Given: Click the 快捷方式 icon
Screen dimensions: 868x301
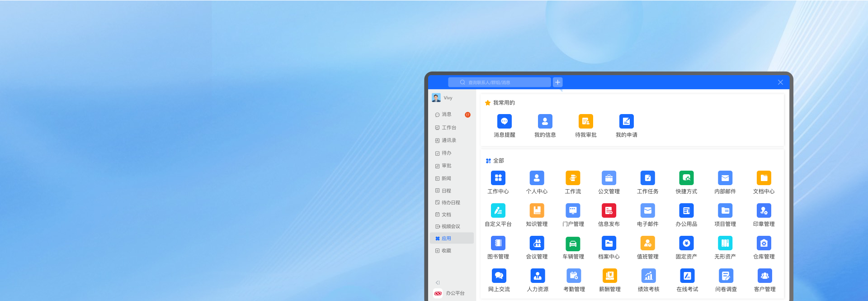Looking at the screenshot, I should point(686,178).
